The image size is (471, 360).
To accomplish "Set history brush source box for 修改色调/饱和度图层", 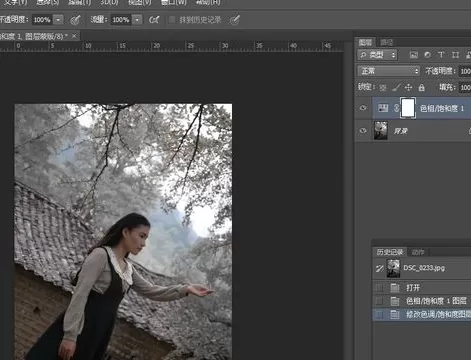I will click(379, 314).
